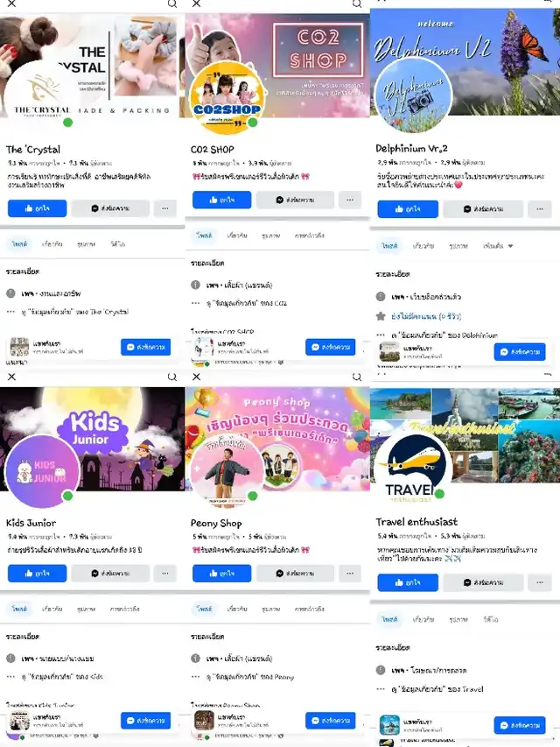Open Delphinium's no-rating-yet star link
The height and width of the screenshot is (747, 560).
(x=426, y=316)
